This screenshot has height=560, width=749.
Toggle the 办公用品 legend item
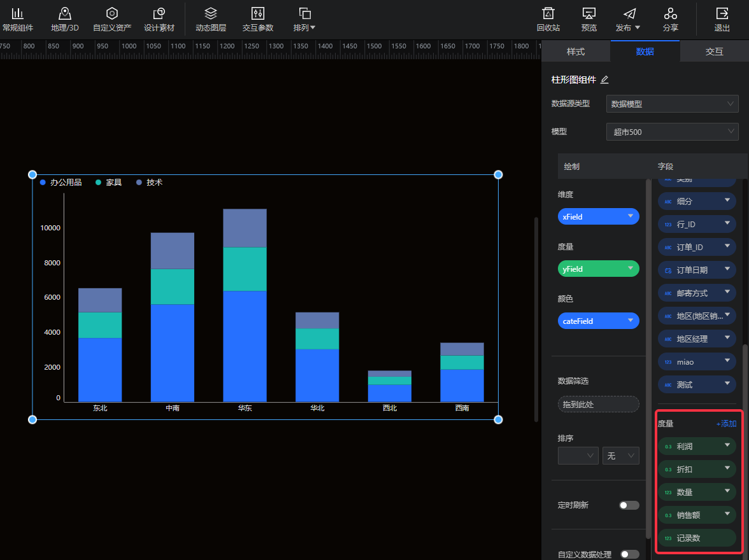tap(61, 183)
